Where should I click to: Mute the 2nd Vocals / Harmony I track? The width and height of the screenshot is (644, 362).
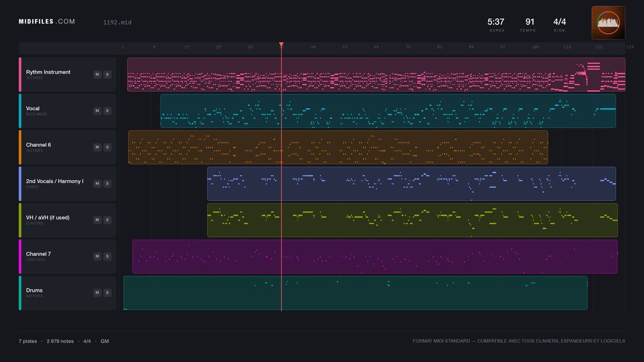pyautogui.click(x=97, y=184)
